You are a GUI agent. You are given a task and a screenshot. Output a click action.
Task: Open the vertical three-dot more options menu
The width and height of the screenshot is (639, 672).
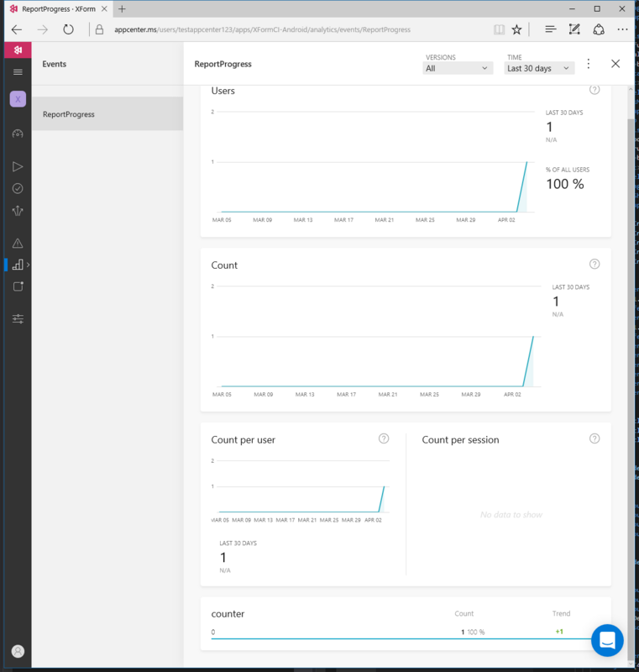click(589, 64)
